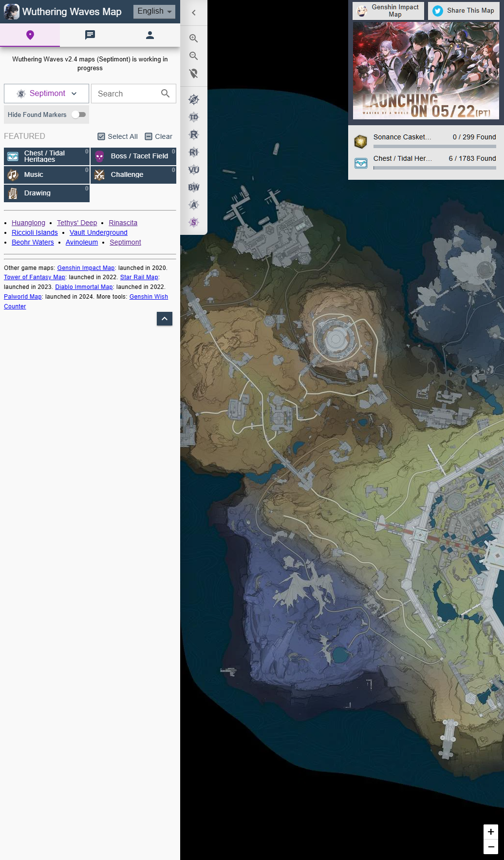Open the Tower of Fantasy Map link
Screen dimensions: 504x860
35,277
